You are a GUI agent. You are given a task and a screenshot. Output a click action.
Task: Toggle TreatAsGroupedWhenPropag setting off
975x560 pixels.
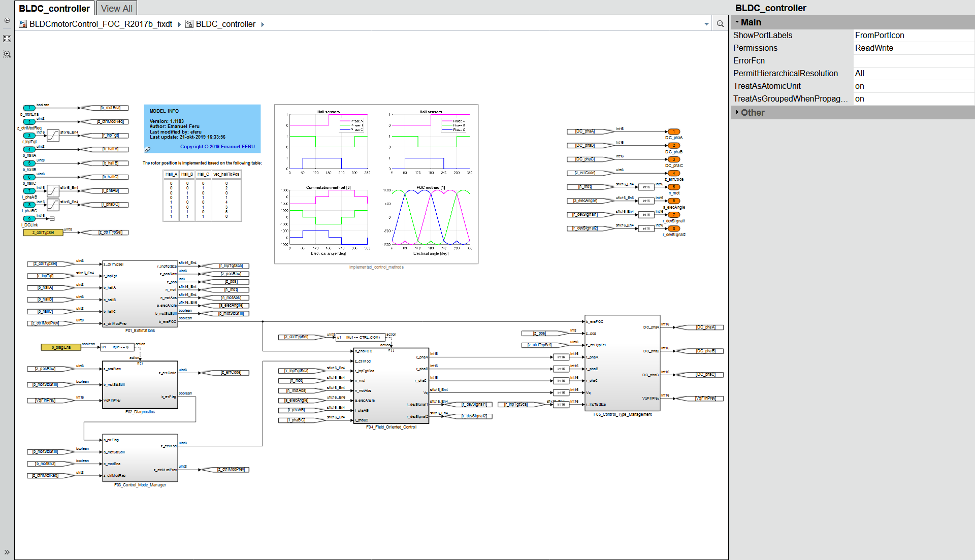(859, 98)
